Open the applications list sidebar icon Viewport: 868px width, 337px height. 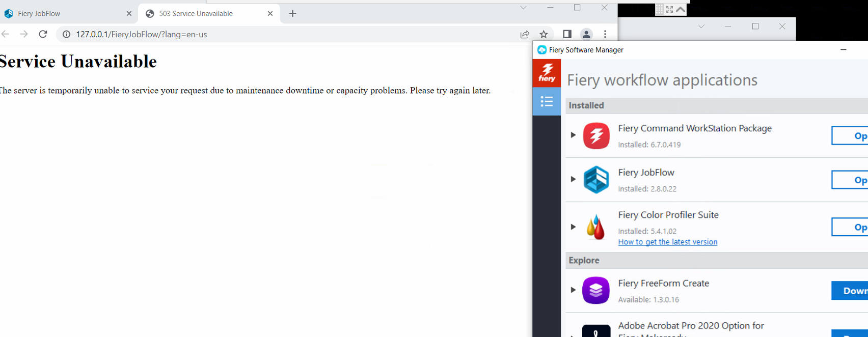(547, 101)
